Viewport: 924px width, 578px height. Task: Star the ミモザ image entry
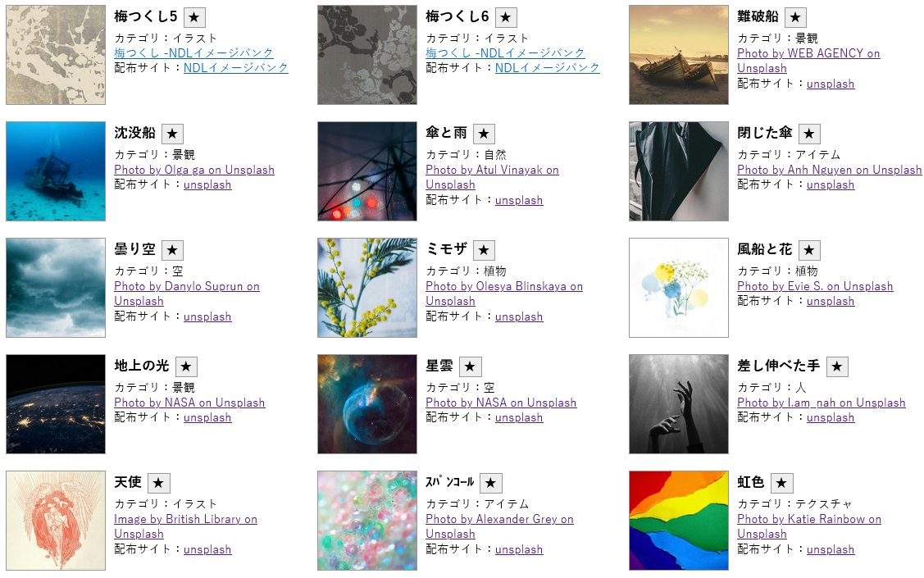coord(484,250)
